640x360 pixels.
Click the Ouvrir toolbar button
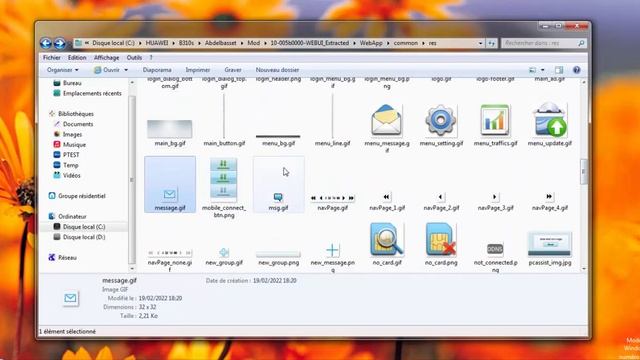point(107,70)
